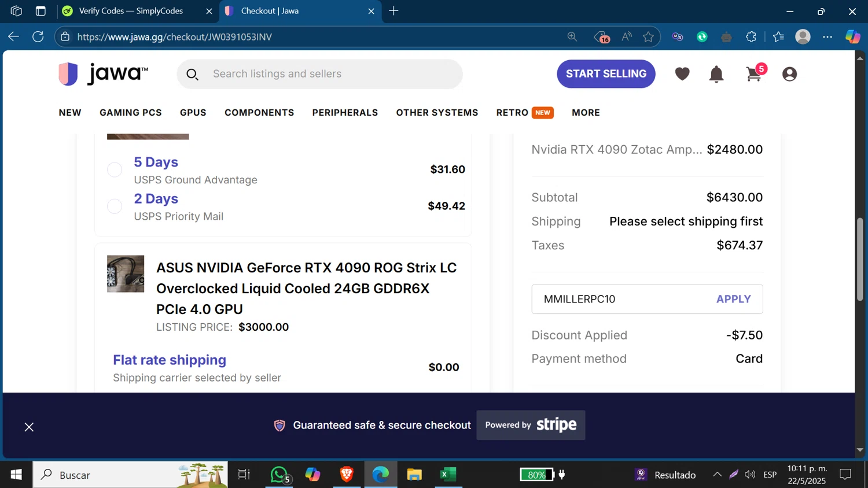Click the page vertical scrollbar thumb
Screen dimensions: 868x488
(860, 259)
